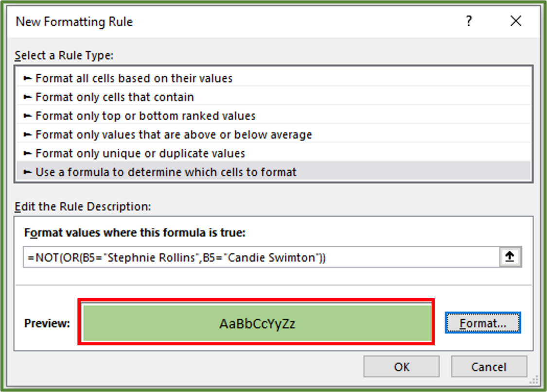547x392 pixels.
Task: Close the New Formatting Rule dialog
Action: [515, 21]
